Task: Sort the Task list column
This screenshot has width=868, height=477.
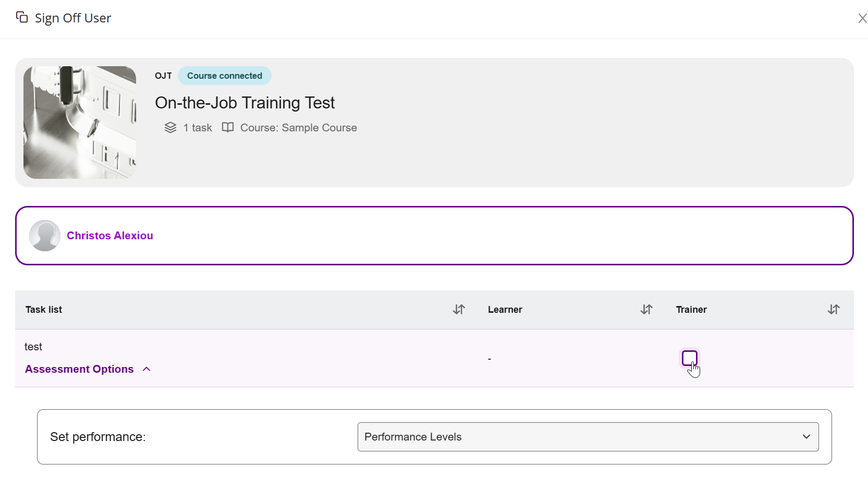Action: point(459,310)
